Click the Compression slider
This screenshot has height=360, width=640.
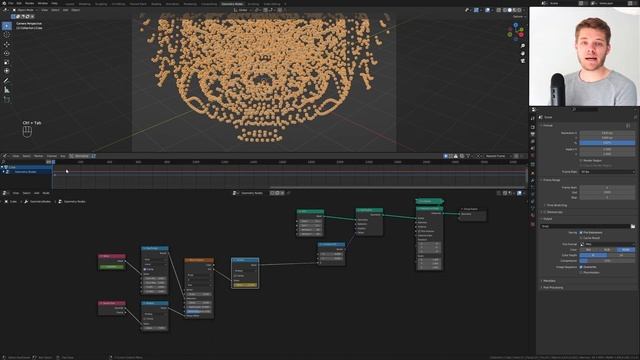click(x=607, y=261)
